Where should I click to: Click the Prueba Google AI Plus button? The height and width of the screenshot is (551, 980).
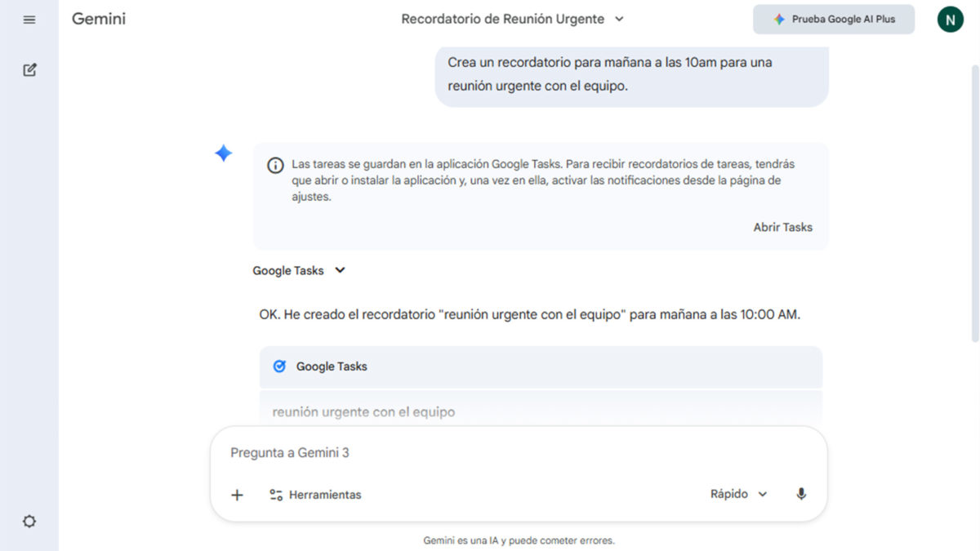click(834, 19)
